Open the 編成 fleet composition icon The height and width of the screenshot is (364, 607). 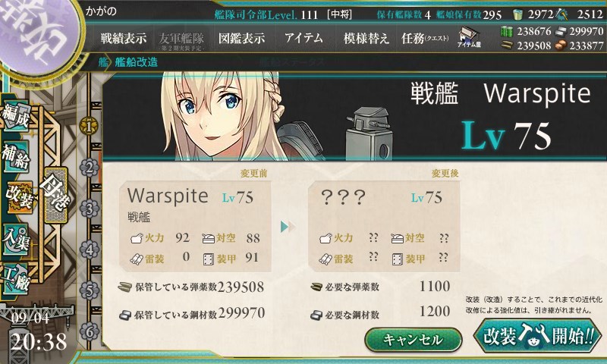16,116
